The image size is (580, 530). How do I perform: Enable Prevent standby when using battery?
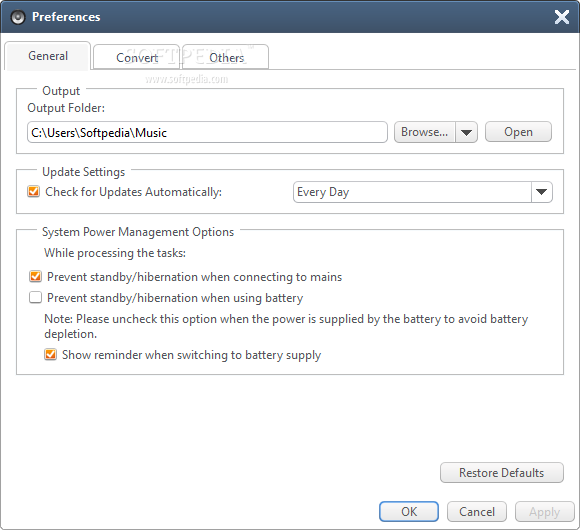(x=36, y=297)
